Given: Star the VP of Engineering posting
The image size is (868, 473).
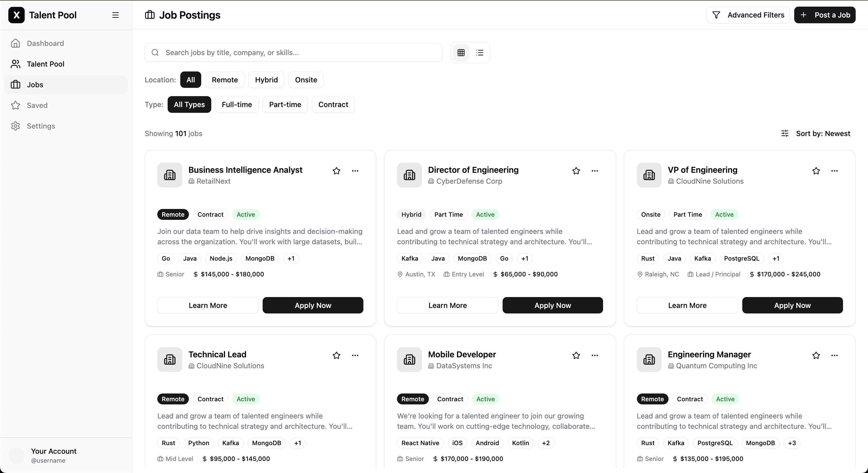Looking at the screenshot, I should click(816, 171).
